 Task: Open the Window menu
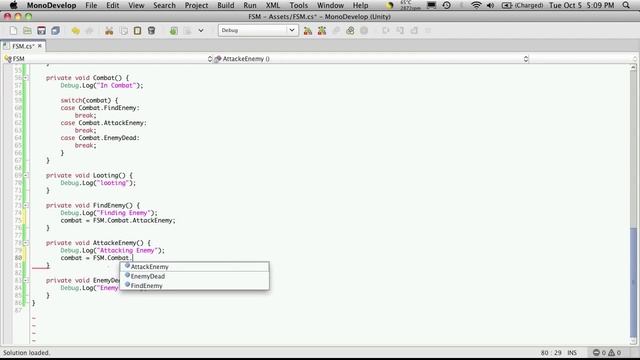pos(331,5)
